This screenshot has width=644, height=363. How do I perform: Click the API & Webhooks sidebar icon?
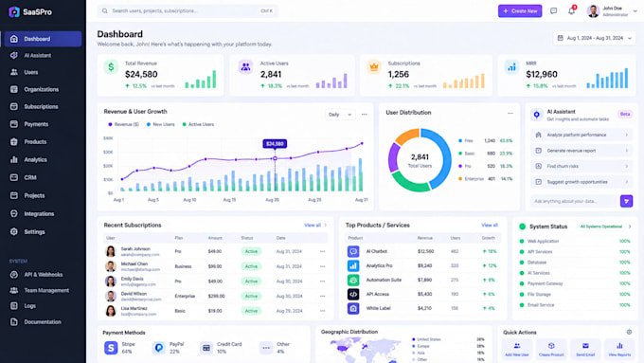(x=14, y=275)
